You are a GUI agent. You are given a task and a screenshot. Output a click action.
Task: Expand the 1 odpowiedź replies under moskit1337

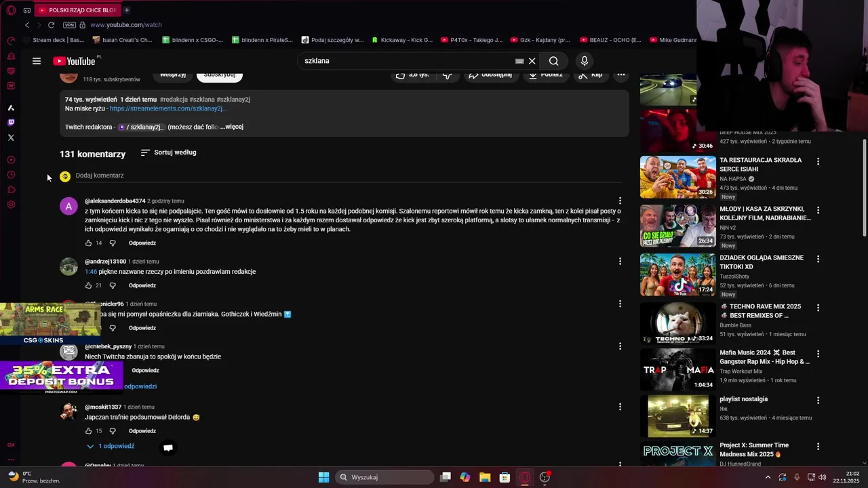[111, 446]
